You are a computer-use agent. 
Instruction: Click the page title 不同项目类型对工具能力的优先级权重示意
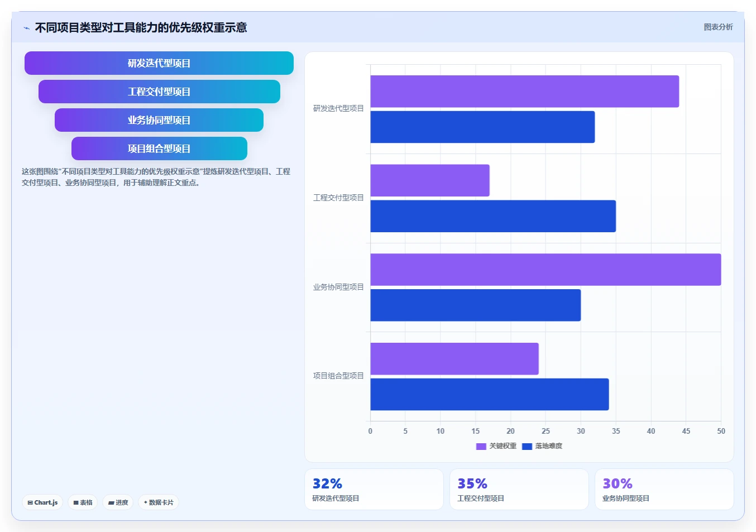141,27
